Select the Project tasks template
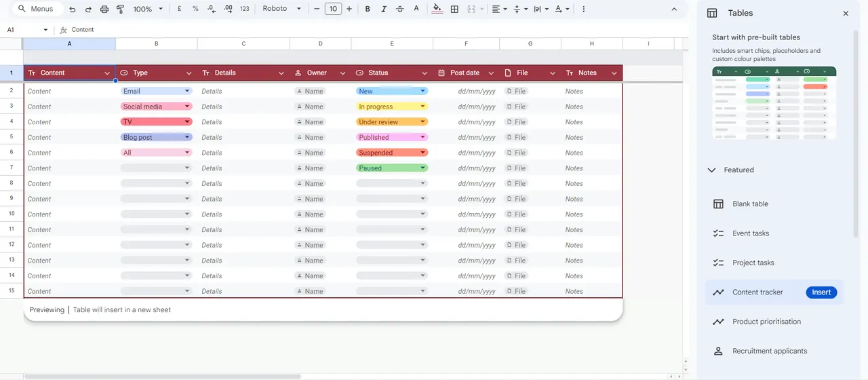 click(x=774, y=263)
